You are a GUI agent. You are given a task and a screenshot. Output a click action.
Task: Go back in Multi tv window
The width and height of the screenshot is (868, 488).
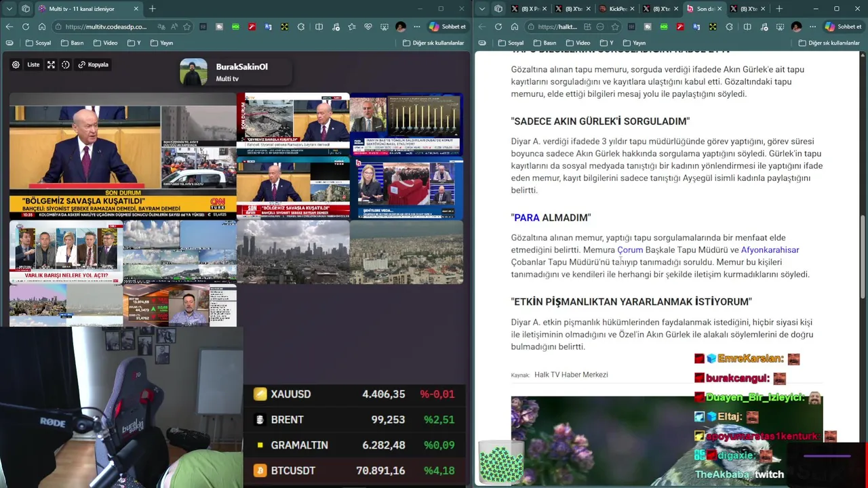[9, 26]
